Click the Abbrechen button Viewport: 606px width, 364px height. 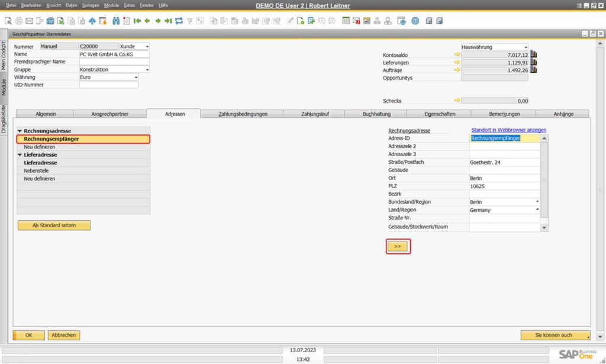click(64, 335)
